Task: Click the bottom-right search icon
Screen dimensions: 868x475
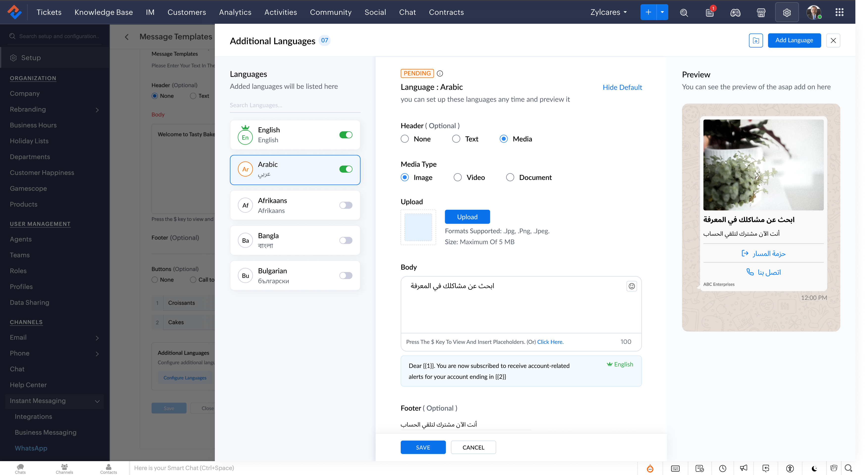Action: click(x=848, y=468)
